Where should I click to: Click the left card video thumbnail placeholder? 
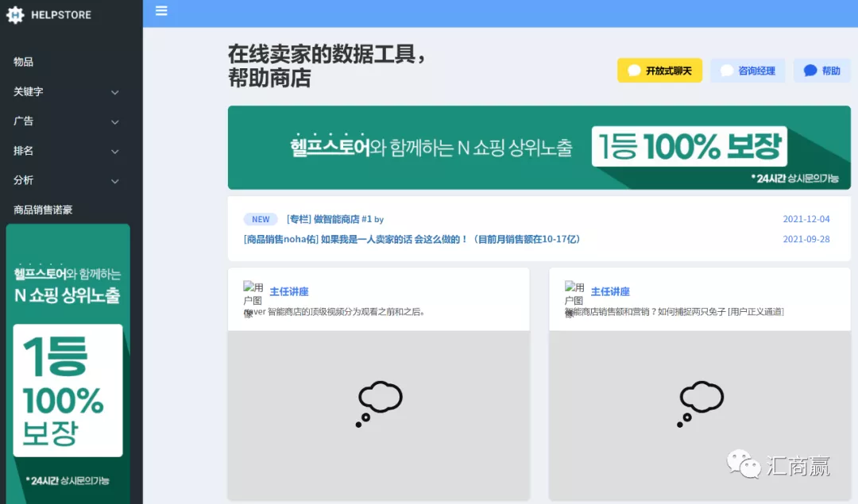click(379, 414)
